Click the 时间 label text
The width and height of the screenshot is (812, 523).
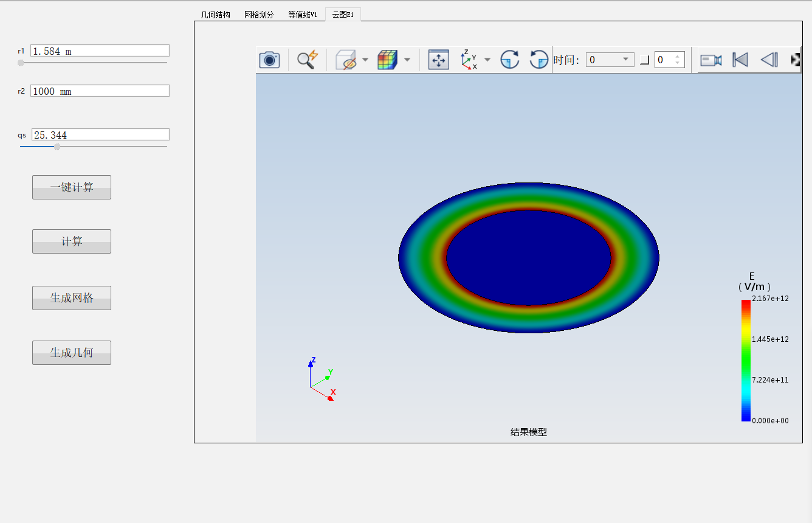pos(566,60)
